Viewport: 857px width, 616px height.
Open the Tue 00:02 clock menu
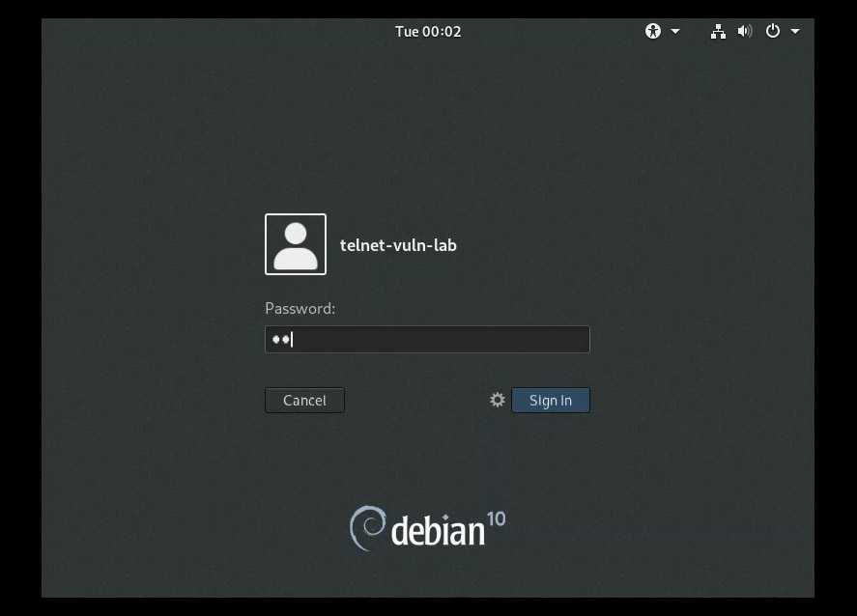click(427, 30)
